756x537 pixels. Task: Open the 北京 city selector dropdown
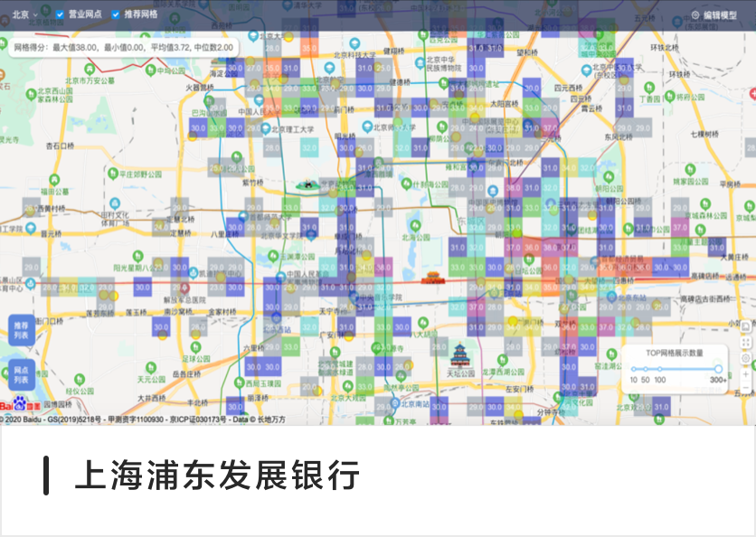click(x=24, y=14)
